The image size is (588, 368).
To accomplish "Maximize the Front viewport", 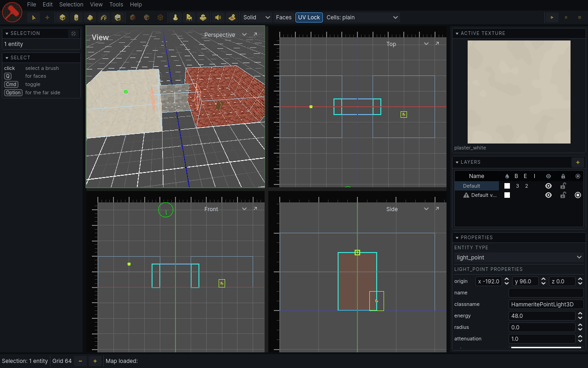I will [x=255, y=209].
